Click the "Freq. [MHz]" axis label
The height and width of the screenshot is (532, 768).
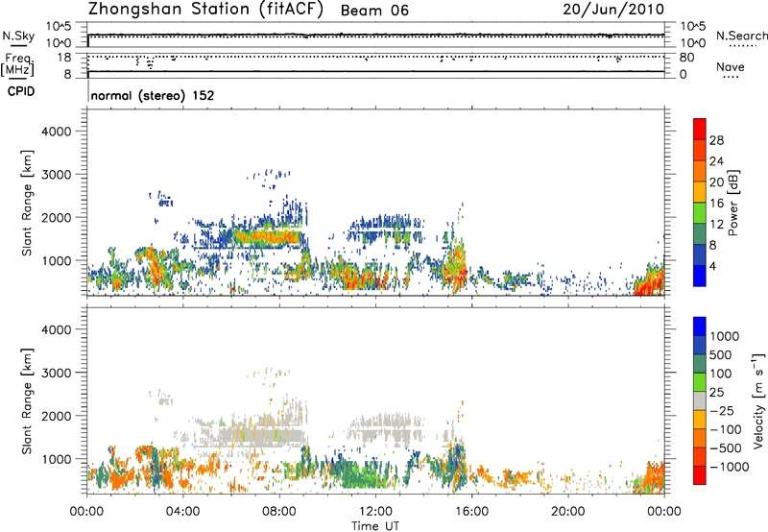coord(17,64)
